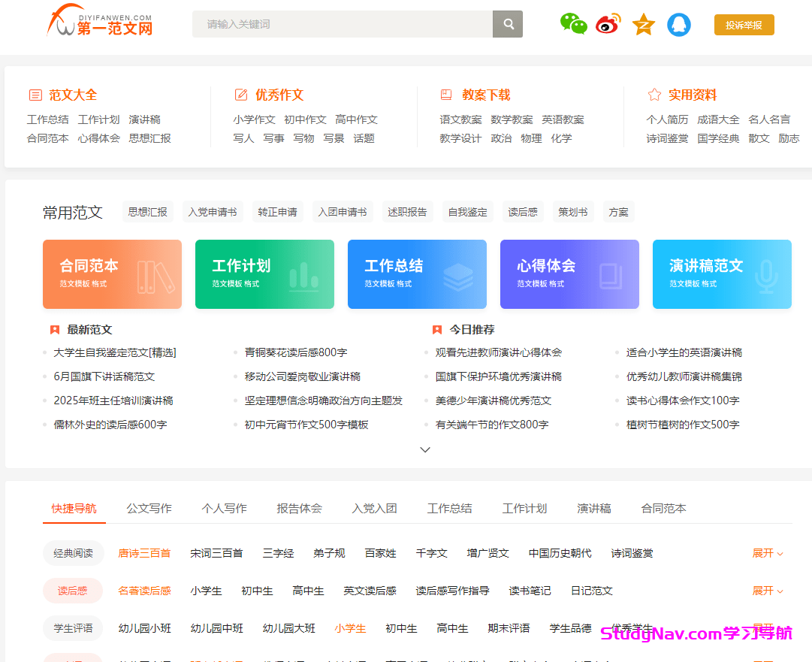
Task: Switch to the 快捷导航 tab
Action: point(74,509)
